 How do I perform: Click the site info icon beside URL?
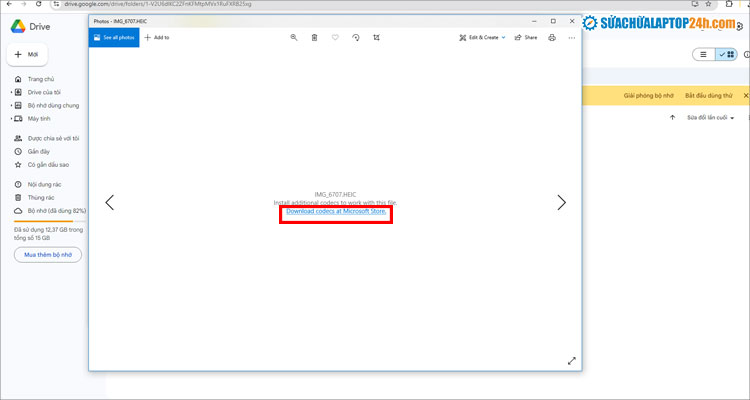coord(56,4)
